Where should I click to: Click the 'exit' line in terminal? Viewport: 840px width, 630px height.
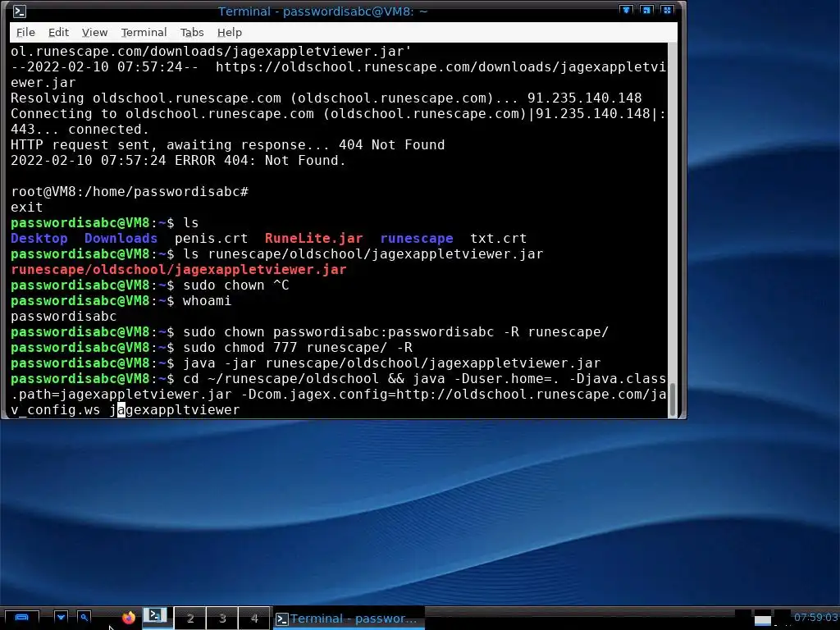coord(27,207)
